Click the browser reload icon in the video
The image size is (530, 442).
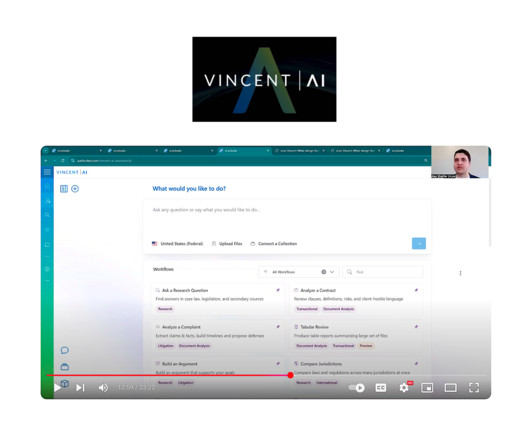[x=63, y=161]
